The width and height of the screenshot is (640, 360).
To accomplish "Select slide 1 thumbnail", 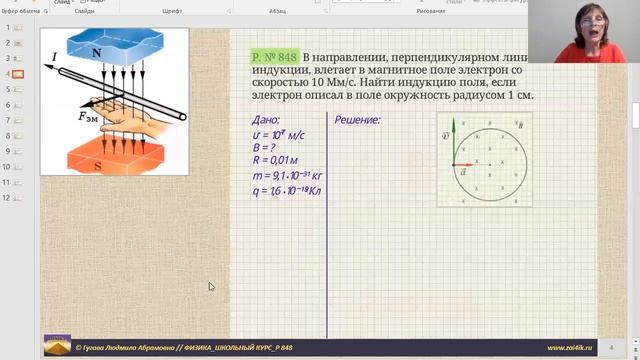I will 18,28.
